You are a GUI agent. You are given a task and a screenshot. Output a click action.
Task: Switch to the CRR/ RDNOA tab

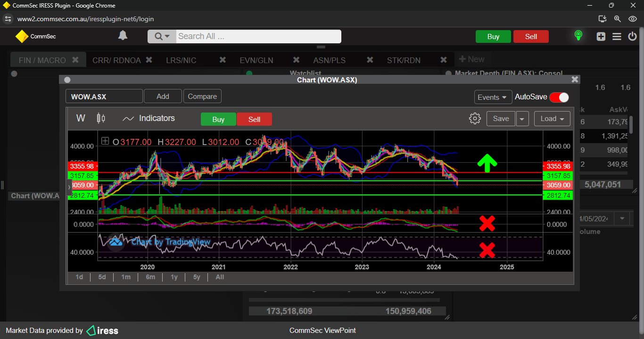116,60
